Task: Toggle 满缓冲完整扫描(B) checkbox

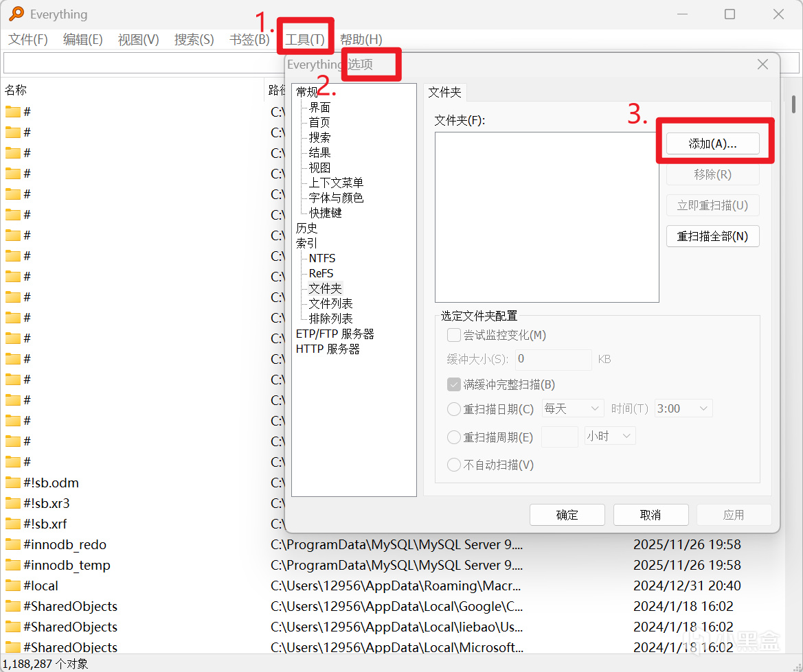Action: click(454, 384)
